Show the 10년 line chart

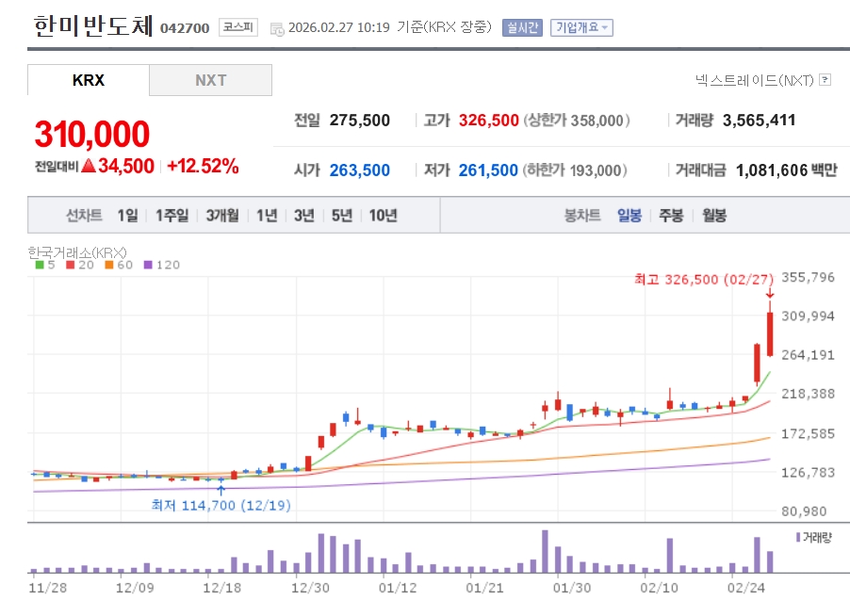click(383, 215)
